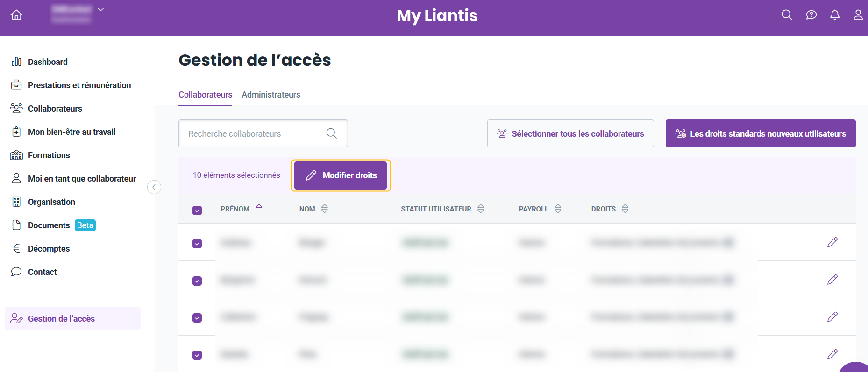Click the pencil edit icon in third row

point(832,317)
